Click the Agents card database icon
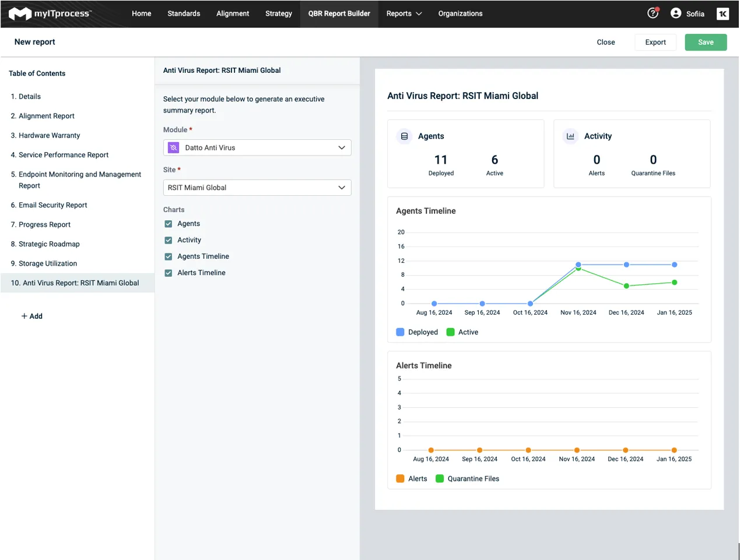Image resolution: width=740 pixels, height=560 pixels. tap(404, 136)
